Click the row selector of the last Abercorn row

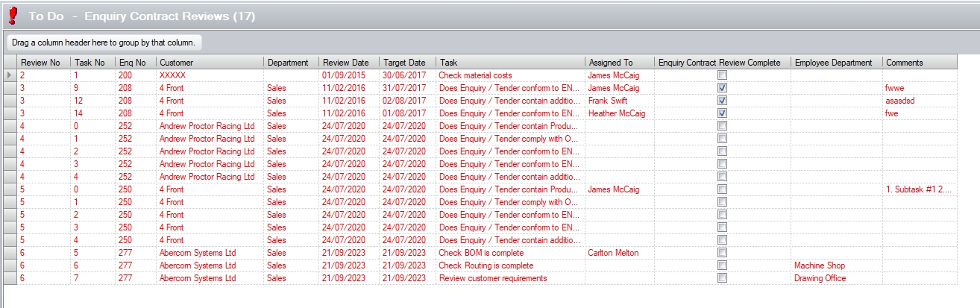click(x=9, y=278)
